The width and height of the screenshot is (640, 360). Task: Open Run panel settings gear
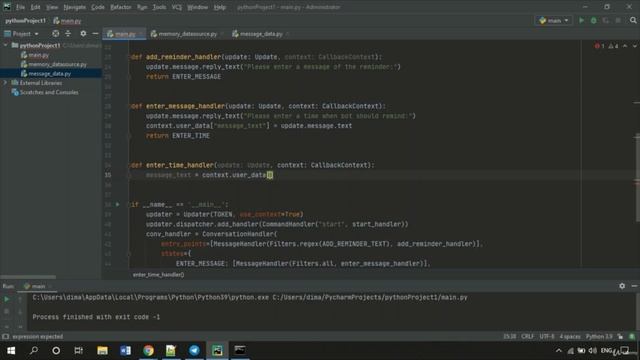pyautogui.click(x=622, y=286)
